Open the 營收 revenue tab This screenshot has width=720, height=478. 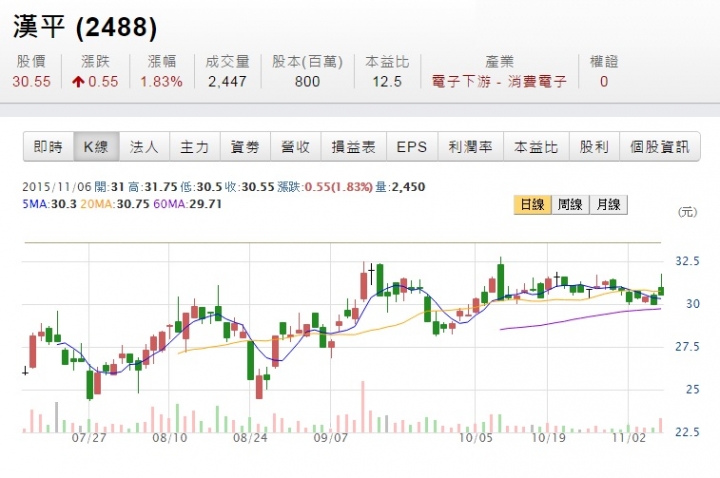(296, 147)
